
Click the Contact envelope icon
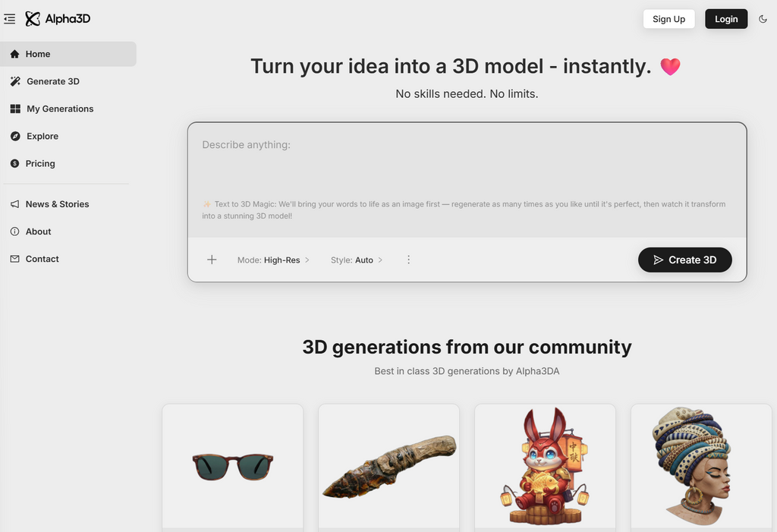pyautogui.click(x=15, y=259)
